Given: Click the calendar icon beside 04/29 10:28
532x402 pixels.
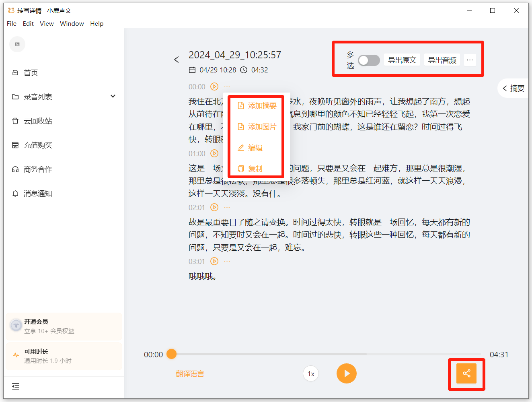Looking at the screenshot, I should click(192, 70).
